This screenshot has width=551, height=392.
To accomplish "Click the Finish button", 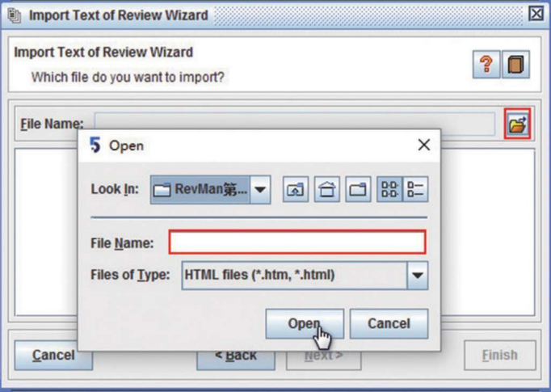I will click(x=498, y=355).
